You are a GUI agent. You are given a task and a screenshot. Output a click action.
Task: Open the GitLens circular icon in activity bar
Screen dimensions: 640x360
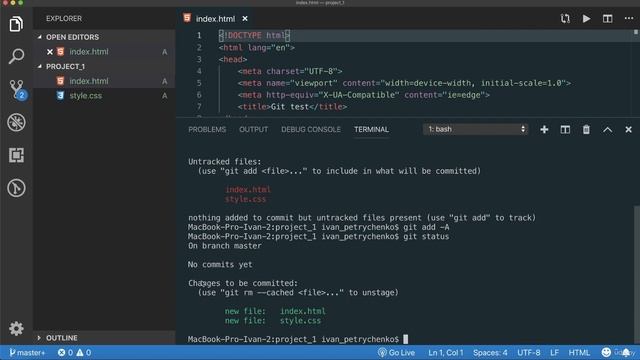coord(16,188)
